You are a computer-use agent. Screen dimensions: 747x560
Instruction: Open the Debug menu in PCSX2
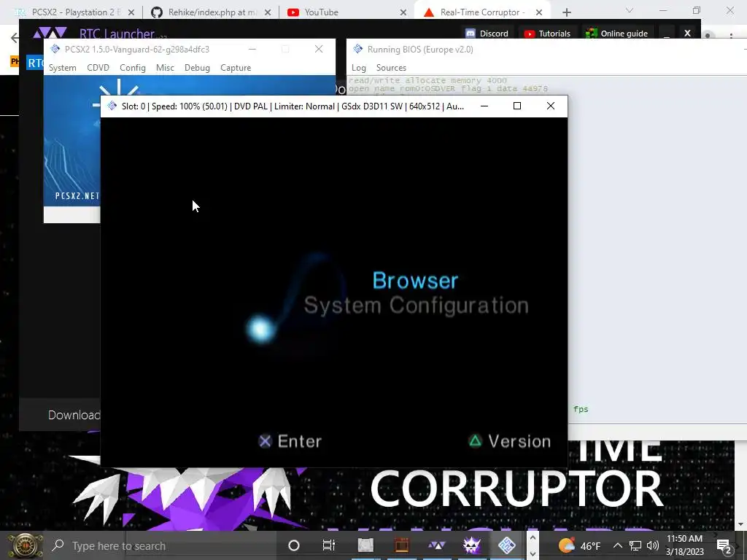(x=197, y=68)
